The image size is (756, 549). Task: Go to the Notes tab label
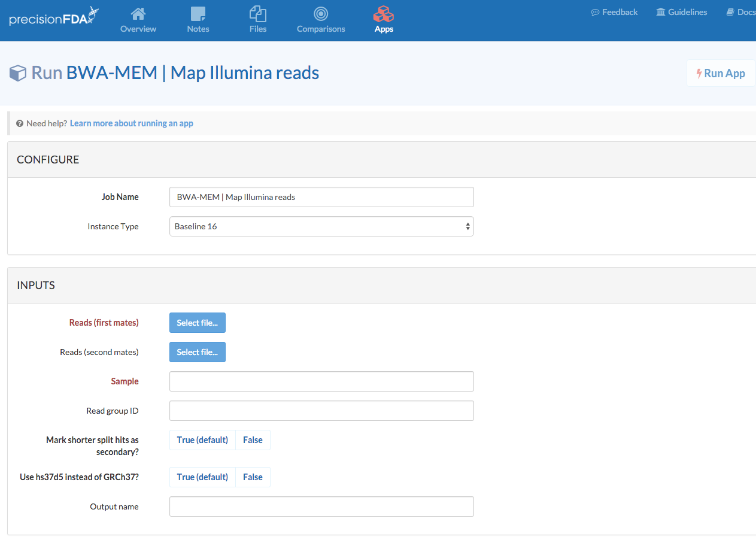[x=198, y=29]
